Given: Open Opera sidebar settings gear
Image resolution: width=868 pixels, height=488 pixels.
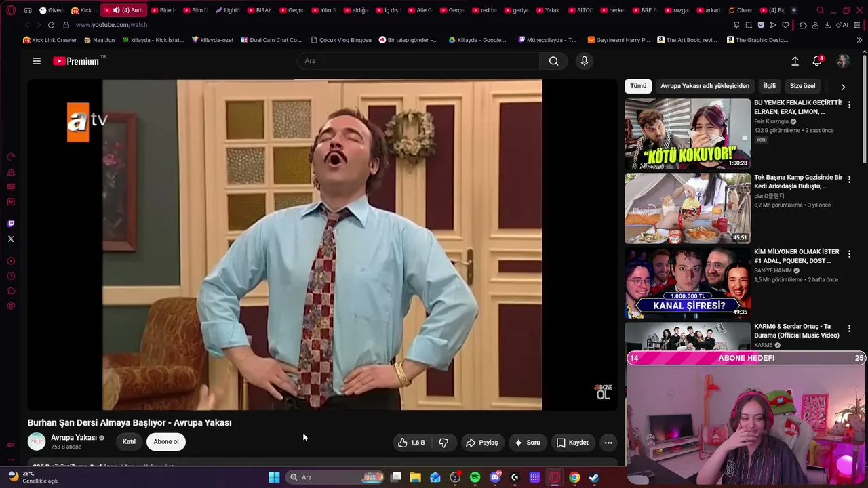Looking at the screenshot, I should point(11,306).
